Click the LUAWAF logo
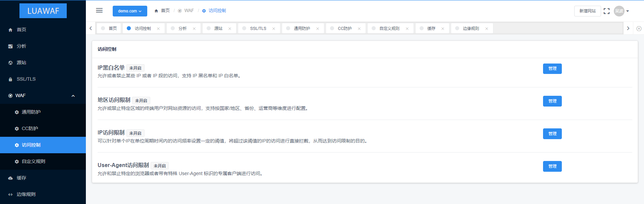 (43, 11)
